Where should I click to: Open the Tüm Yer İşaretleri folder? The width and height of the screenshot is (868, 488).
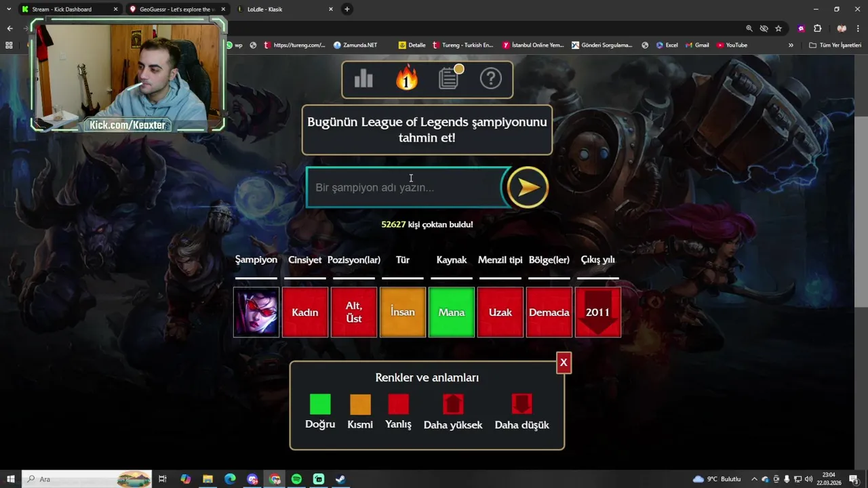point(835,45)
